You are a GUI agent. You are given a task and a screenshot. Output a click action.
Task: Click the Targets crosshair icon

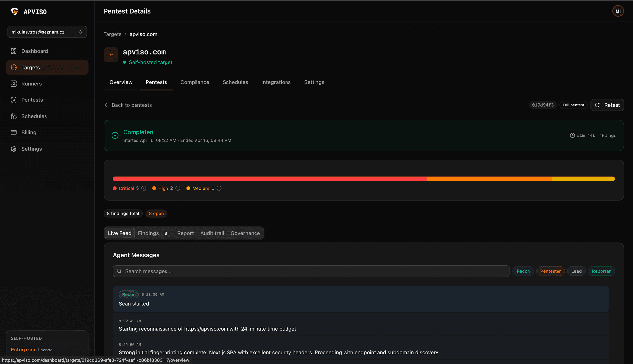click(x=14, y=67)
